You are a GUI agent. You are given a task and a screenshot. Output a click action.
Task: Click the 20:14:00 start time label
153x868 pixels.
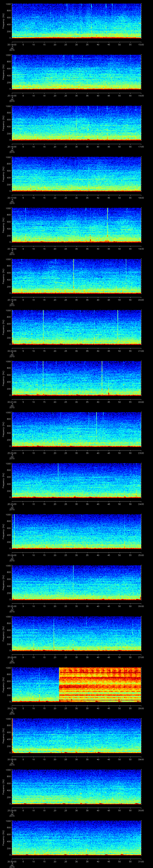12,44
